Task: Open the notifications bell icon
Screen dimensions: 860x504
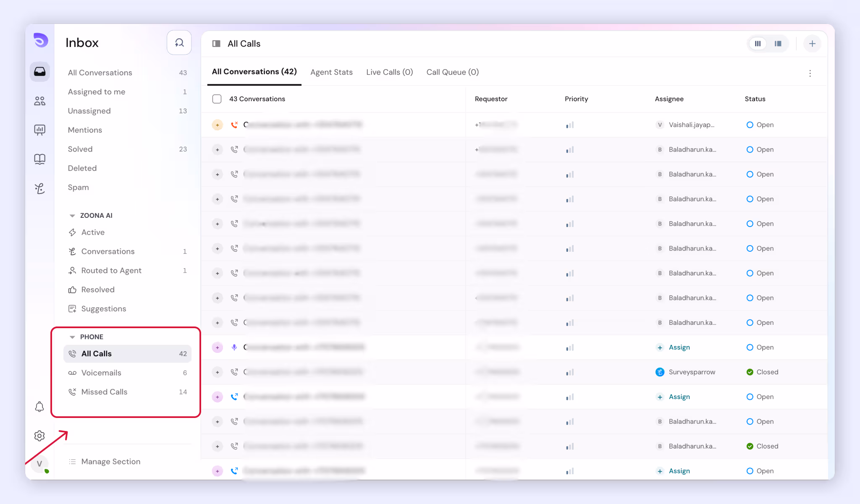Action: coord(39,407)
